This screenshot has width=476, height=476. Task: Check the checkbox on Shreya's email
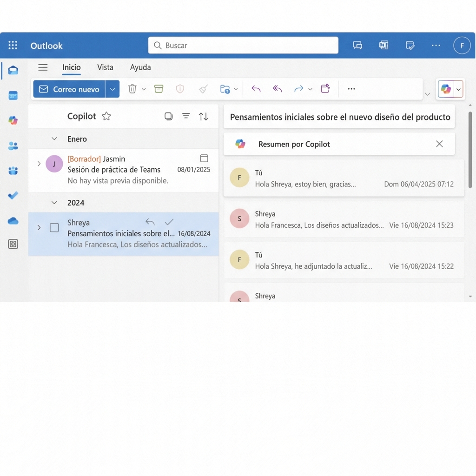click(x=54, y=228)
